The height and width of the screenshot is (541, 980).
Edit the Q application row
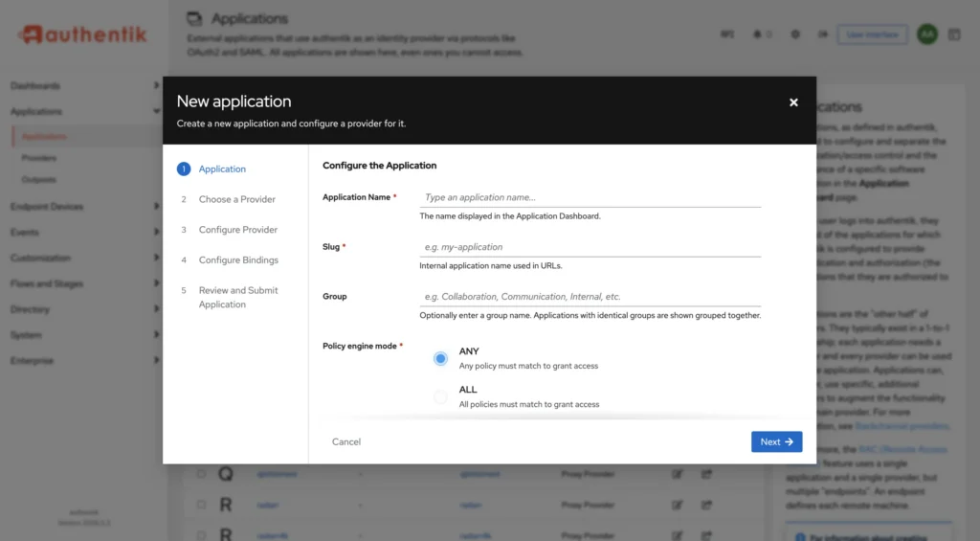[677, 474]
